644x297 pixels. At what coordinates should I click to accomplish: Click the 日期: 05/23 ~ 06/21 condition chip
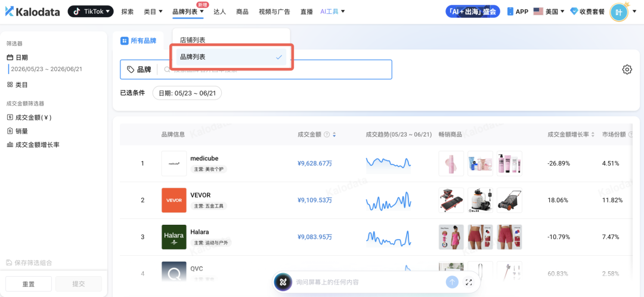(187, 93)
